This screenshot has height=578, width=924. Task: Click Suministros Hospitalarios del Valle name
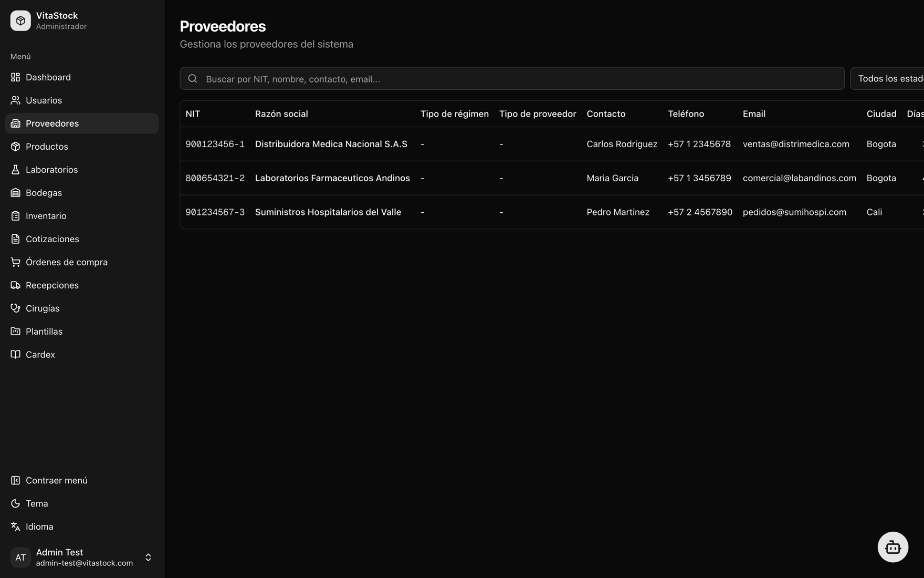[328, 212]
